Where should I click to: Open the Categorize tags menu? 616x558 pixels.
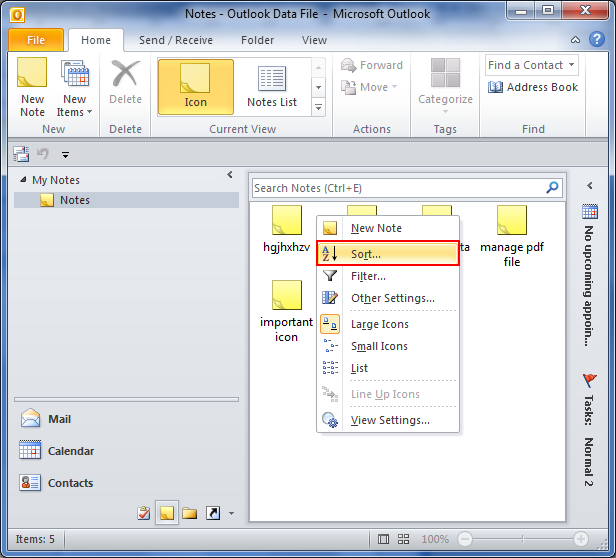click(x=445, y=86)
